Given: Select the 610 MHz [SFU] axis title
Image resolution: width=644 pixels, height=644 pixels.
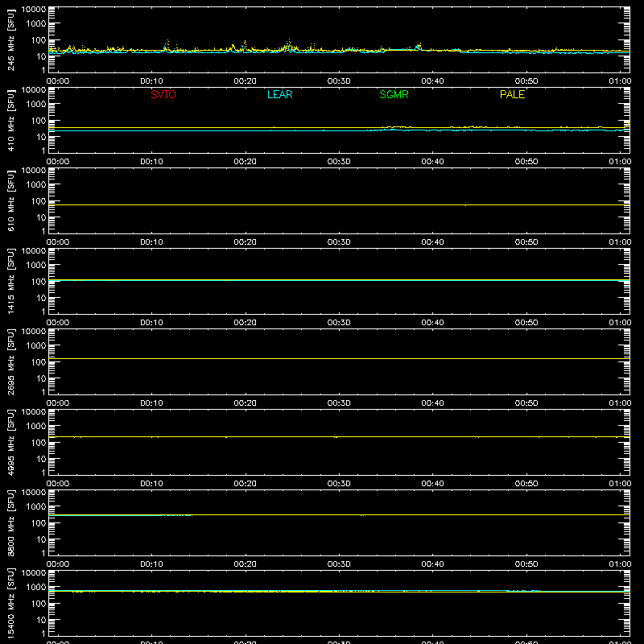Looking at the screenshot, I should tap(11, 200).
